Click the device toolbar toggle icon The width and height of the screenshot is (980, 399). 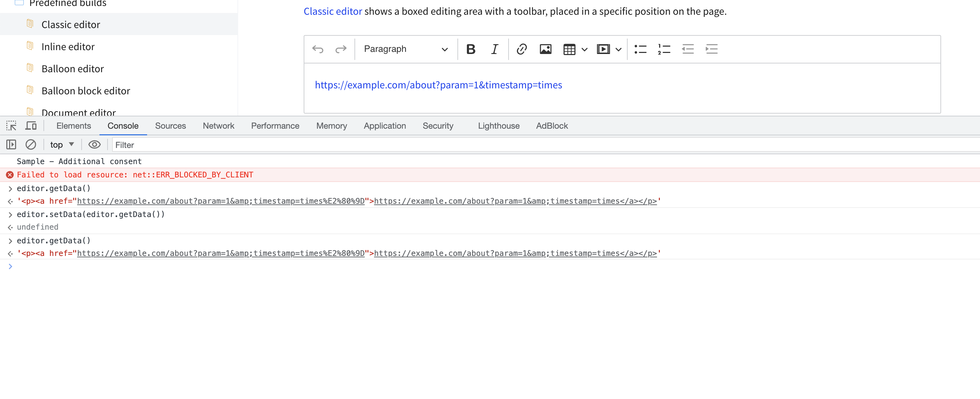click(x=31, y=125)
